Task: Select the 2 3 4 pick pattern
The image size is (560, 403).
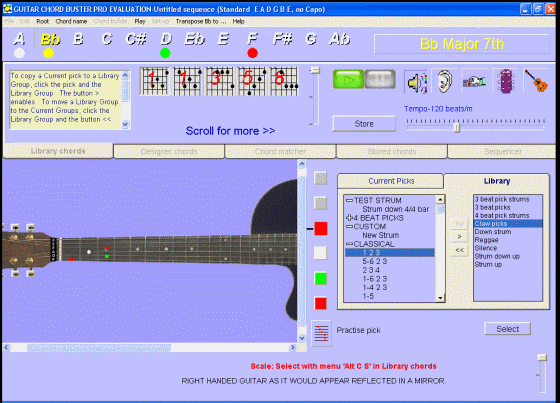Action: 371,270
